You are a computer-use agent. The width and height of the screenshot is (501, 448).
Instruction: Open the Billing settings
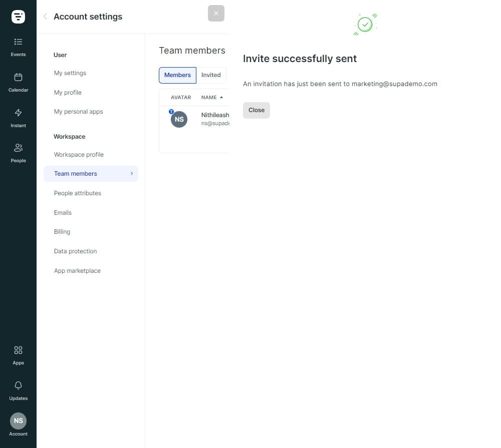click(x=62, y=232)
